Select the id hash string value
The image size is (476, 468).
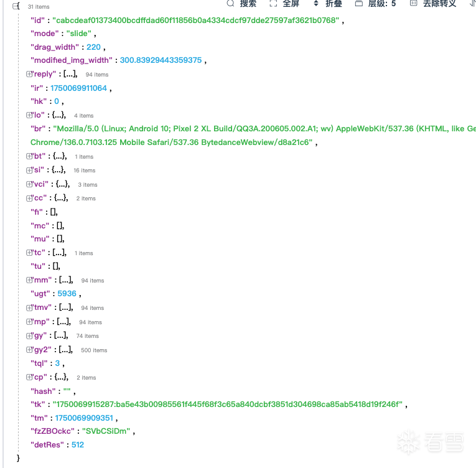196,21
